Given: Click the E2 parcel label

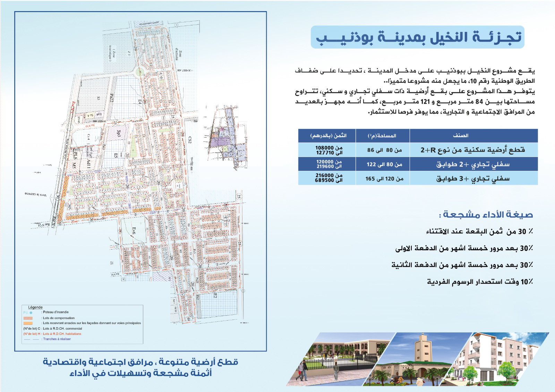Looking at the screenshot, I should click(x=215, y=296).
